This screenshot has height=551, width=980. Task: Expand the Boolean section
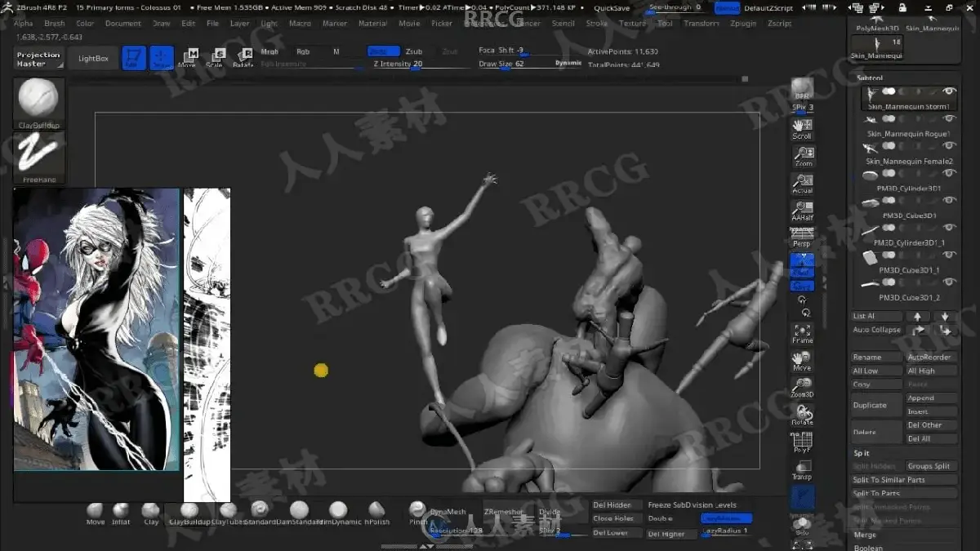coord(868,548)
